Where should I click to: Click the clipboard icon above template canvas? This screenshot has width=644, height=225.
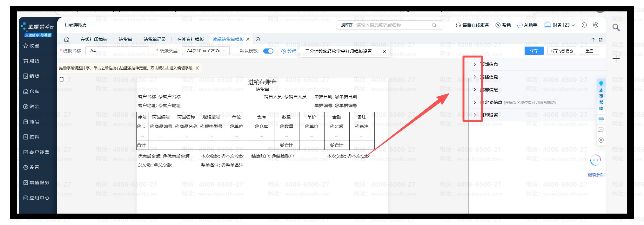pyautogui.click(x=62, y=79)
